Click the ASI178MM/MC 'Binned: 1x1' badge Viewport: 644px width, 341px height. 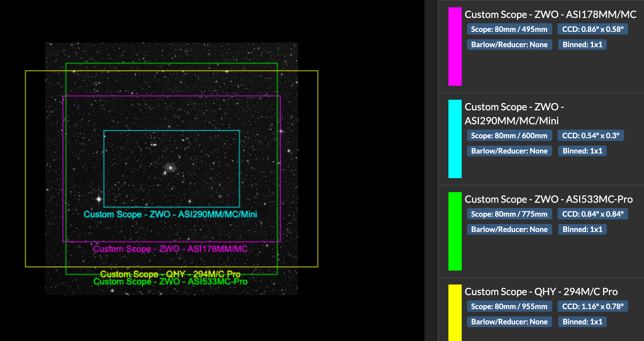[582, 45]
